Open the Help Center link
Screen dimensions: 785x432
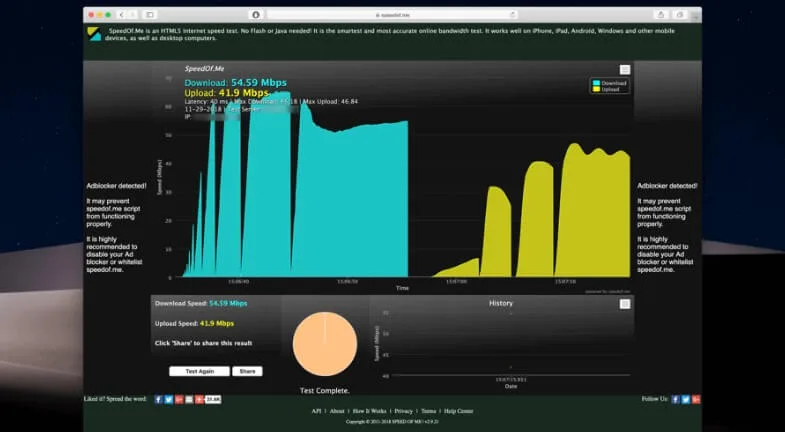tap(459, 411)
